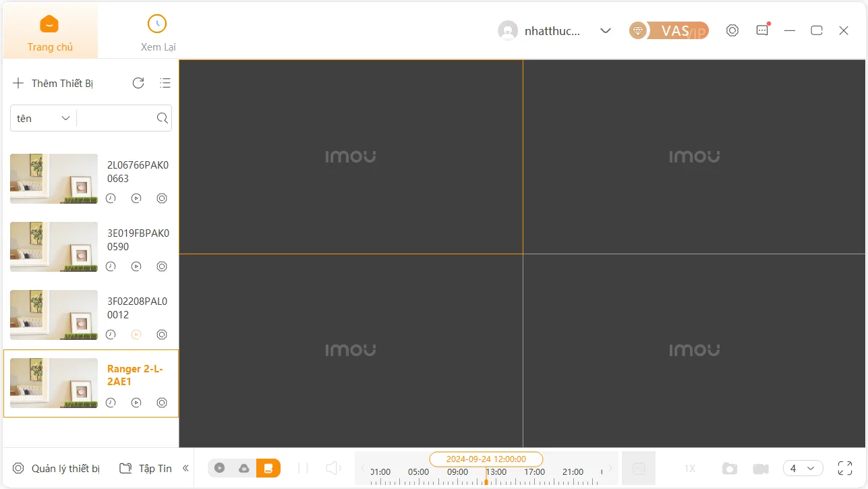The height and width of the screenshot is (489, 868).
Task: Start live view for device 3F02208PAL00012
Action: click(x=136, y=335)
